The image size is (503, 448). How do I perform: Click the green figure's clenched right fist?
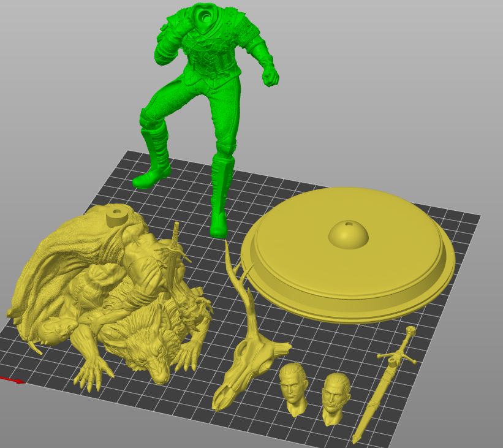click(270, 77)
